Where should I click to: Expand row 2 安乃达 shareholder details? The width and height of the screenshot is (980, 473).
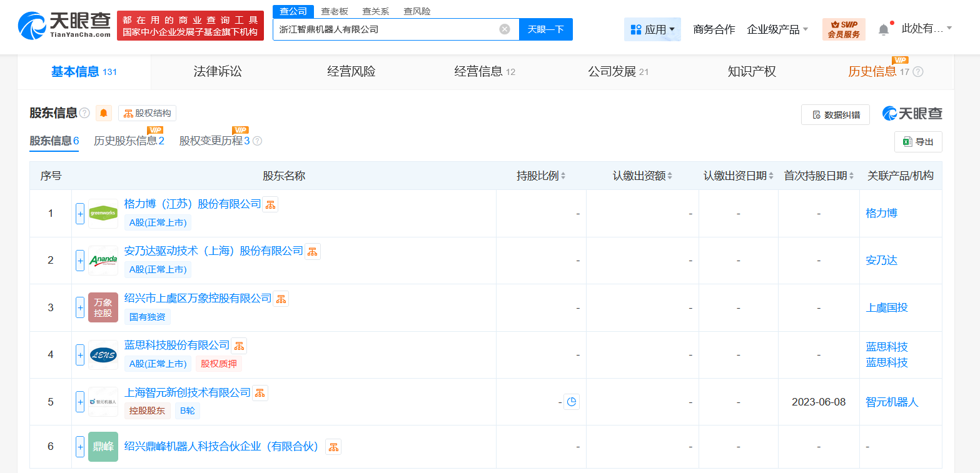coord(80,261)
